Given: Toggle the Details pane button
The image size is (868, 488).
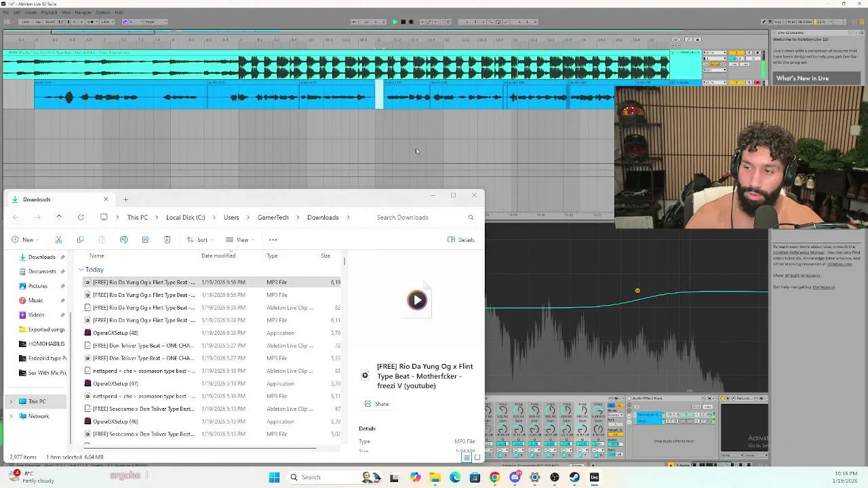Looking at the screenshot, I should click(461, 239).
